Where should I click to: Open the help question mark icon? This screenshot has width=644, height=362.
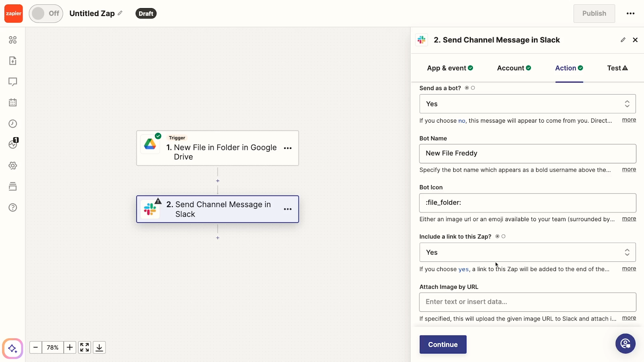pyautogui.click(x=13, y=208)
